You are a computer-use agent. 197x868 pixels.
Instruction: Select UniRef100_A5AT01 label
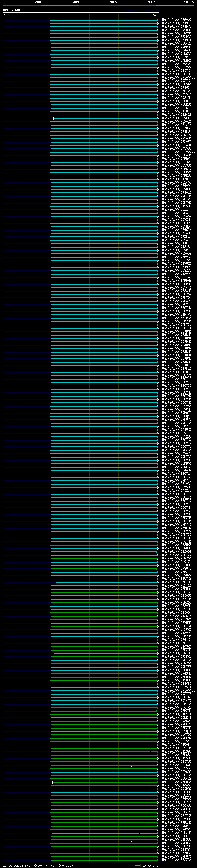point(176,91)
